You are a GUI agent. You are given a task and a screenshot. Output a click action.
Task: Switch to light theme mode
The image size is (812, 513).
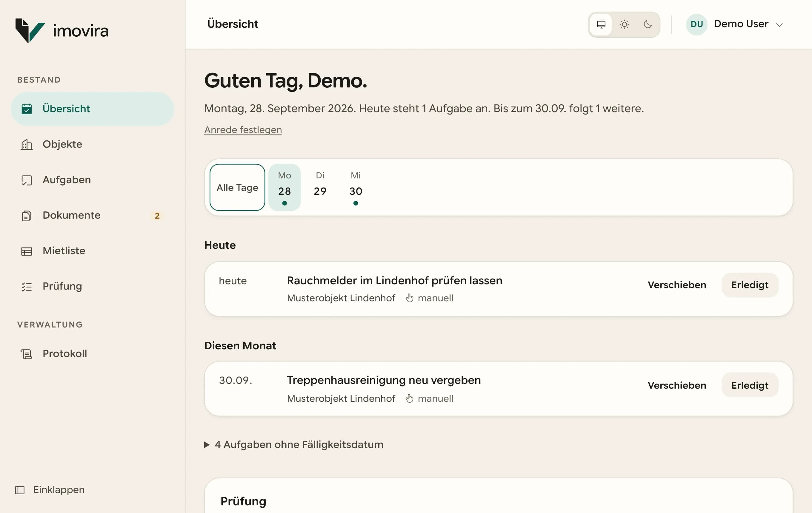[x=624, y=24]
